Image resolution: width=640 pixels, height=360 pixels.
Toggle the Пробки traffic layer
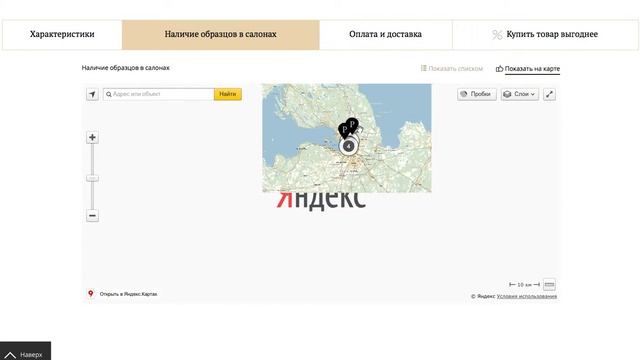(x=476, y=94)
